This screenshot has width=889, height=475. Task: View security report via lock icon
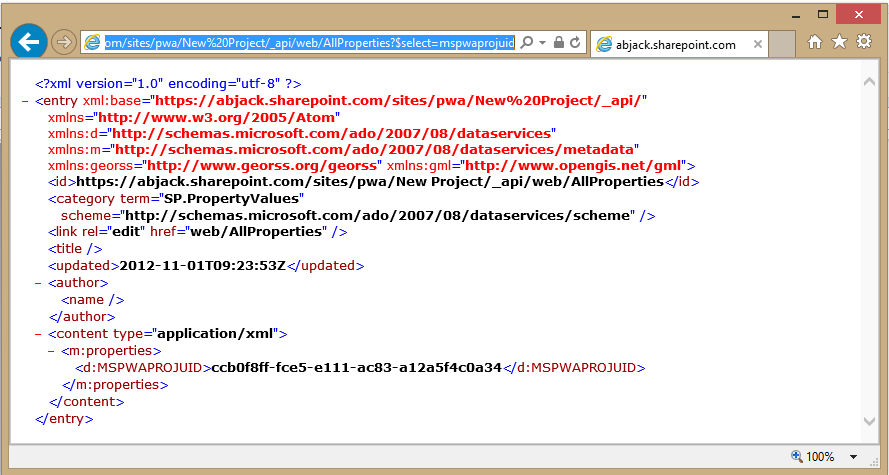tap(558, 43)
